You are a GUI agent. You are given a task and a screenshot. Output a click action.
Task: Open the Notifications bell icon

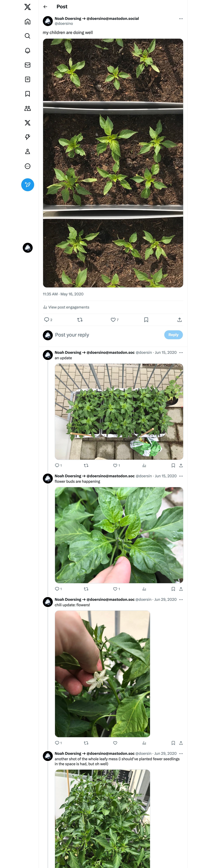tap(28, 51)
